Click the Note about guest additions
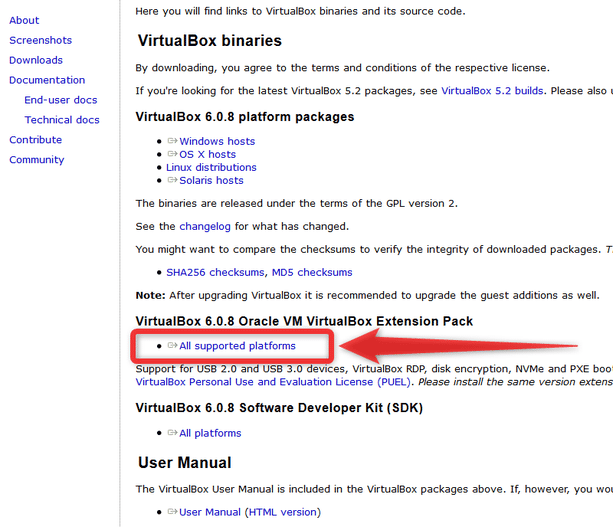 pos(367,295)
